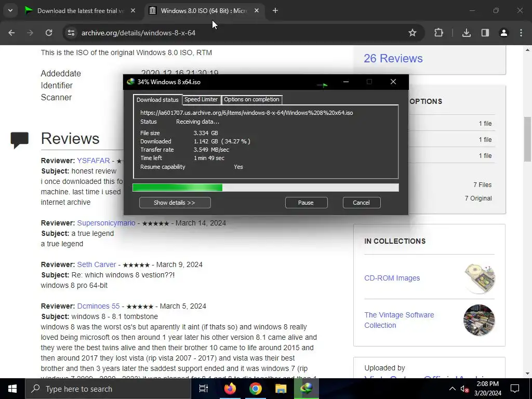Screen dimensions: 532x399
Task: Click the CD-ROM Images thumbnail
Action: (480, 278)
